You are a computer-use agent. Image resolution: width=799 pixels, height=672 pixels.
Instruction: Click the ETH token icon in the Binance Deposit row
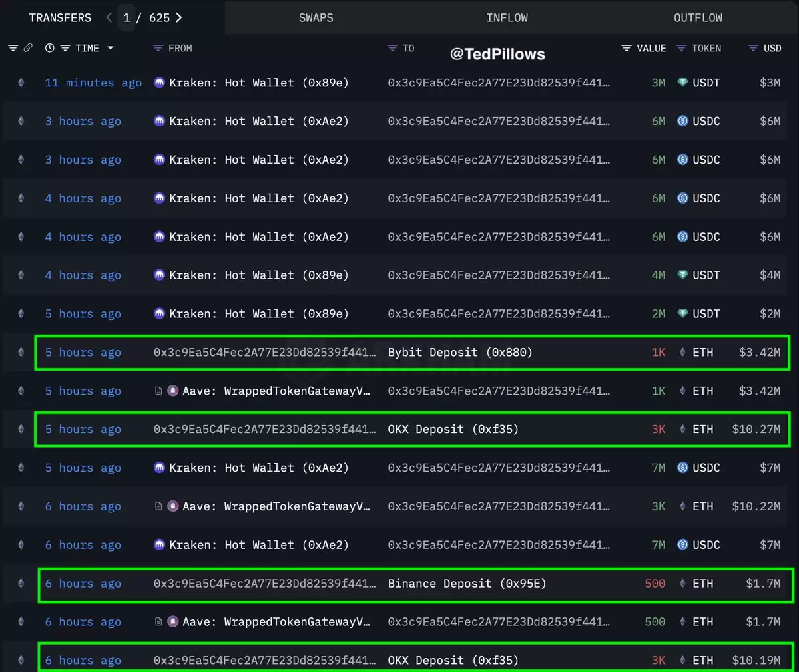pos(682,584)
